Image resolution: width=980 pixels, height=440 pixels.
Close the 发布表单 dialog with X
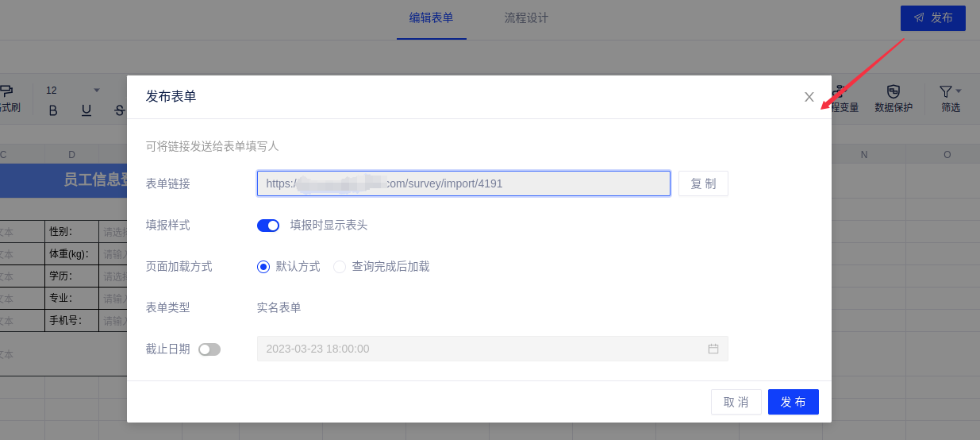tap(809, 97)
